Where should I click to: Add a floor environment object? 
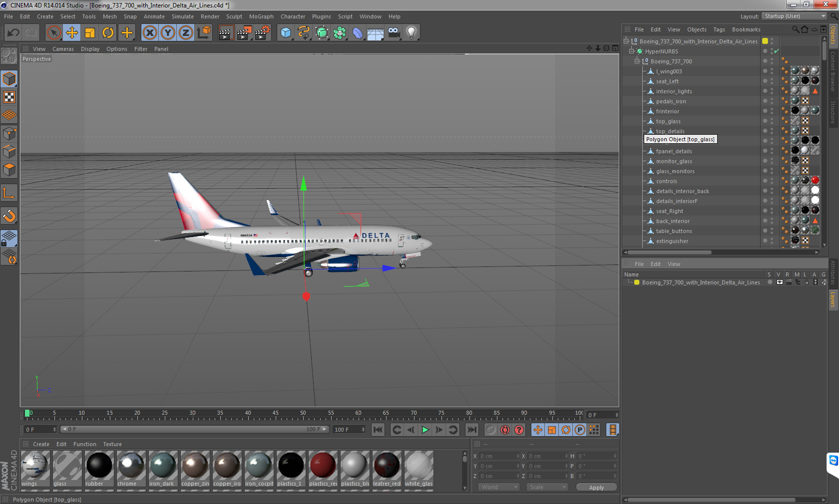(x=376, y=33)
